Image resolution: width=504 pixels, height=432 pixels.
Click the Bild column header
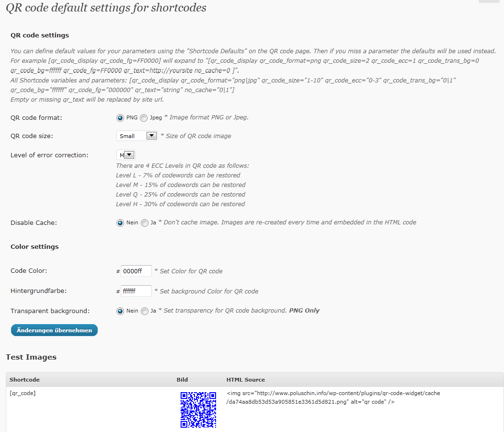pyautogui.click(x=182, y=380)
